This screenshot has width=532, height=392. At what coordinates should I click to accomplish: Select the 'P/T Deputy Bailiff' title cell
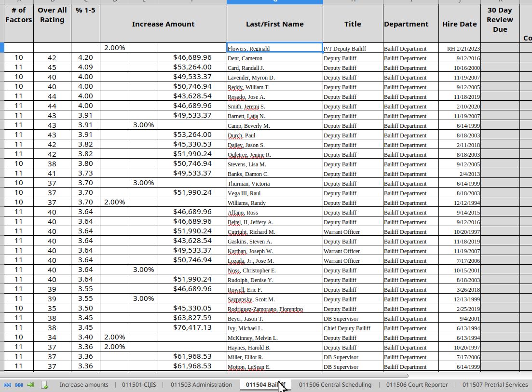pyautogui.click(x=353, y=48)
